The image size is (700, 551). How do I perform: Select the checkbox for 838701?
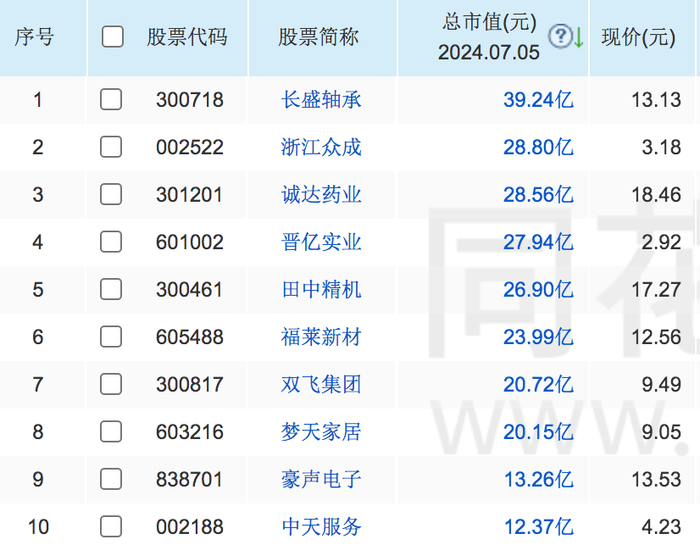pos(111,479)
